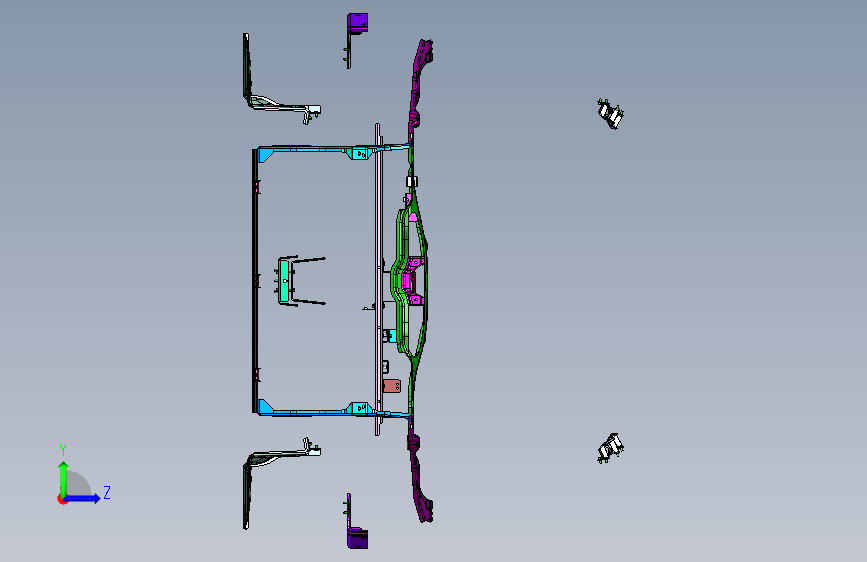867x562 pixels.
Task: Click the red X axis origin dot of the triad
Action: [61, 499]
